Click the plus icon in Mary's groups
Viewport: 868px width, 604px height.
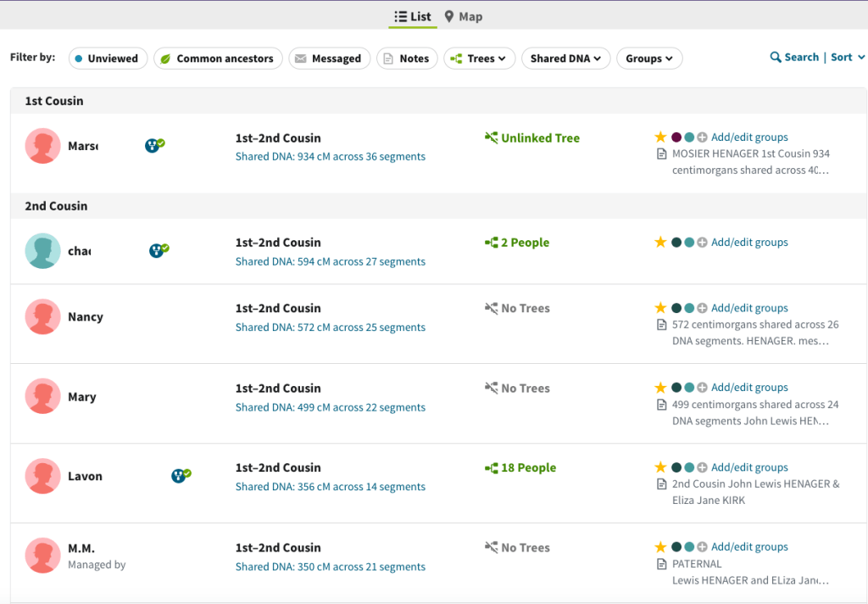(x=702, y=388)
